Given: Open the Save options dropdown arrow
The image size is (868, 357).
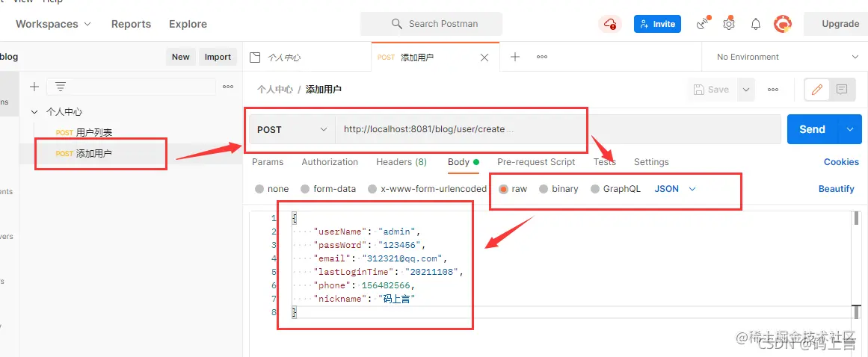Looking at the screenshot, I should coord(745,90).
